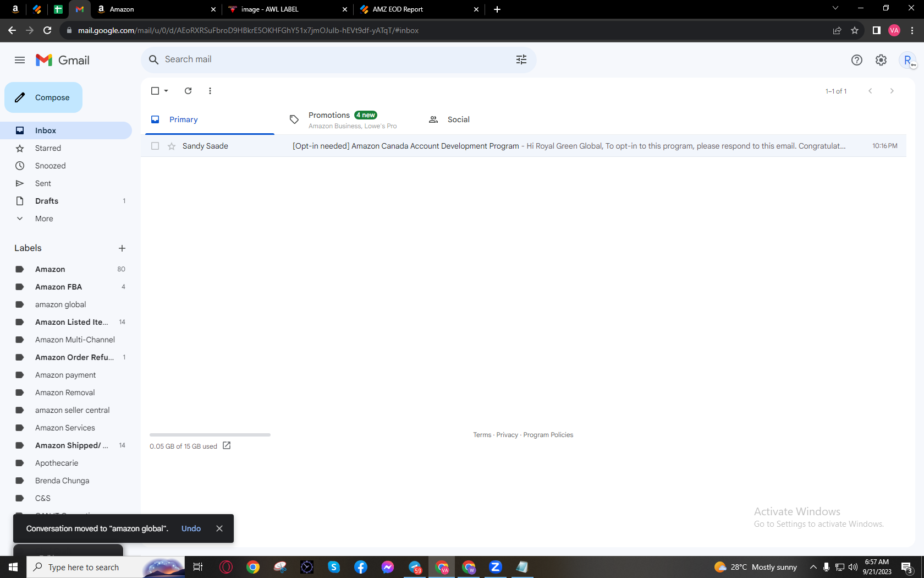924x578 pixels.
Task: Go to newer messages page
Action: click(870, 91)
